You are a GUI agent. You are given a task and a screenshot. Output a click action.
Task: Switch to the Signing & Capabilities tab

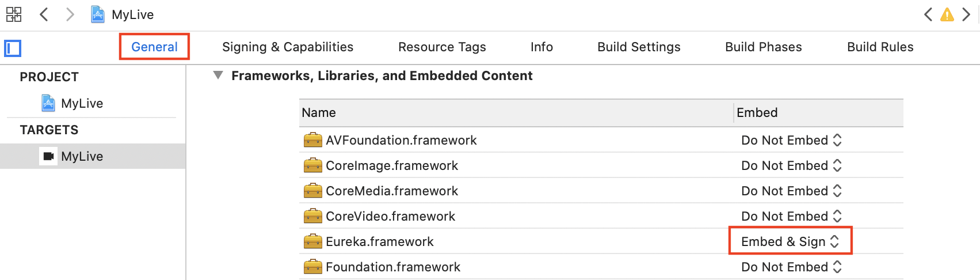point(288,47)
